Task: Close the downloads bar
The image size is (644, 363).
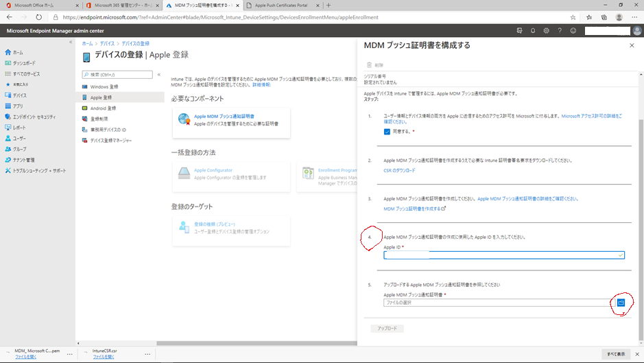Action: coord(637,354)
